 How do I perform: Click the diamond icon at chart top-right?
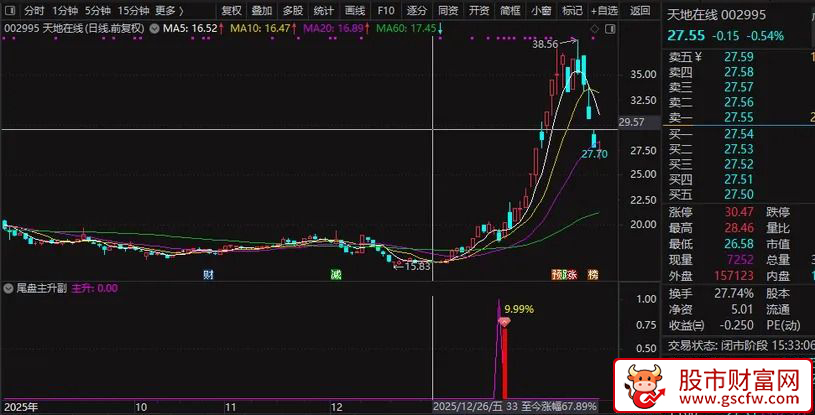pyautogui.click(x=595, y=29)
